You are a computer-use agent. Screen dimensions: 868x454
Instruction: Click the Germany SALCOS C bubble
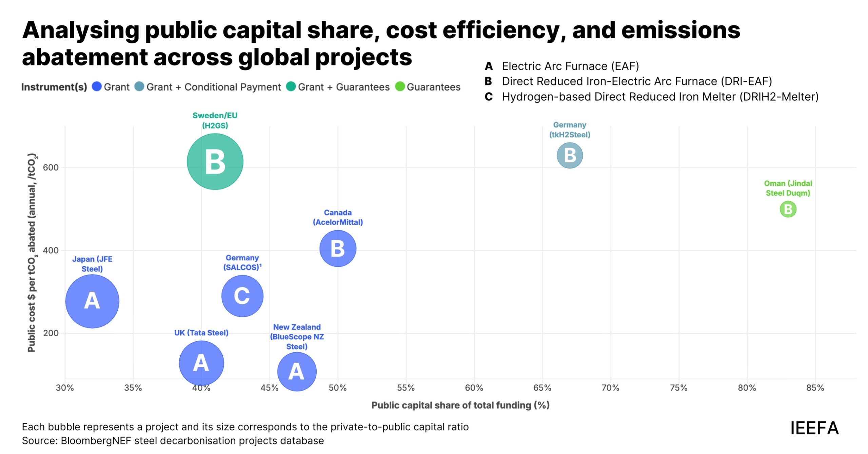(242, 296)
